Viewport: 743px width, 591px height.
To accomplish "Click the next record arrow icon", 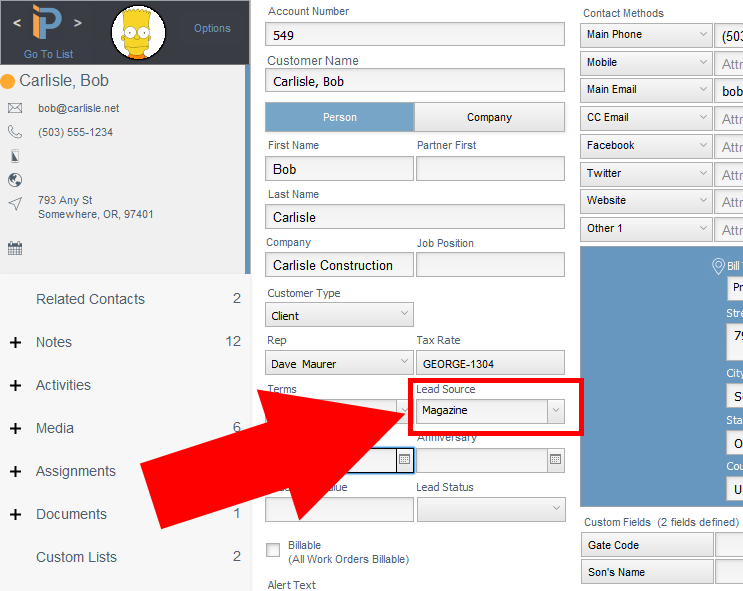I will click(78, 22).
